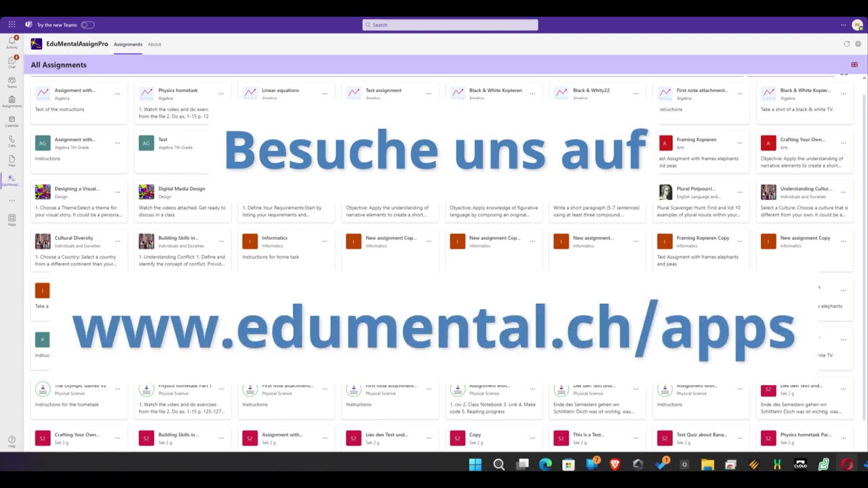868x488 pixels.
Task: Open Calendar in the left sidebar
Action: pos(12,121)
